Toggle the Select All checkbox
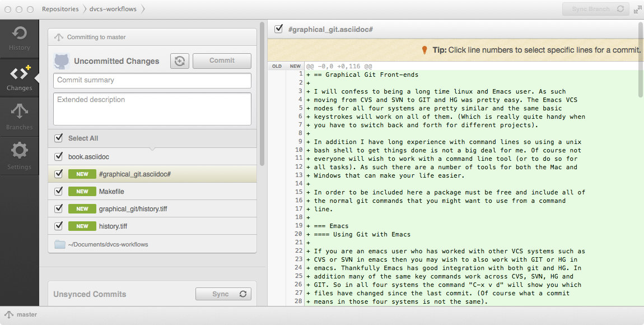644x325 pixels. click(x=58, y=138)
